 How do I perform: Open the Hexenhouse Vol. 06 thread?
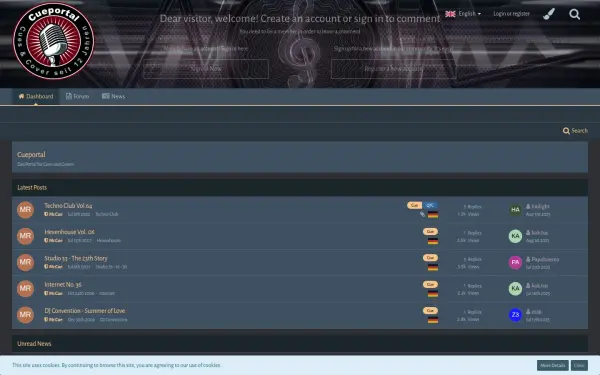[69, 232]
